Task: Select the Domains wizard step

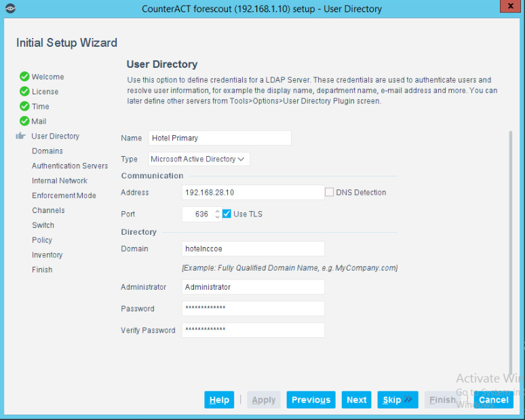Action: point(47,151)
